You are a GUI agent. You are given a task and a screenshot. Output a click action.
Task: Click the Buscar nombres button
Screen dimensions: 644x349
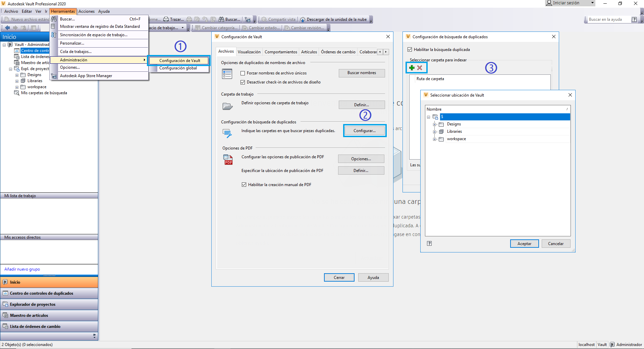click(x=362, y=73)
